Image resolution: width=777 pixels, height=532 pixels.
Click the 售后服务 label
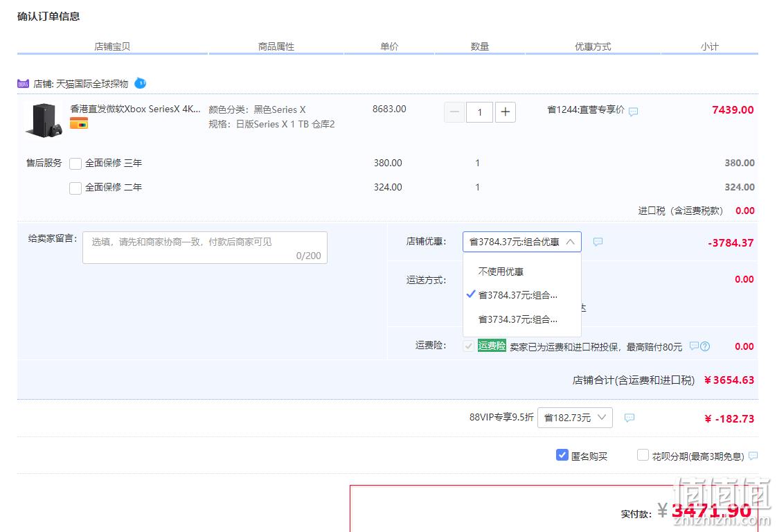44,163
